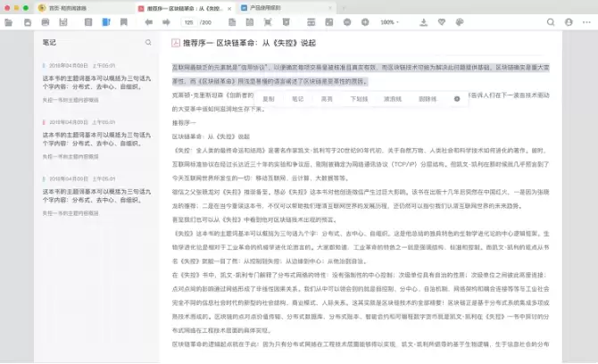Choose 高亮 in the selection popup
This screenshot has height=364, width=598.
327,99
